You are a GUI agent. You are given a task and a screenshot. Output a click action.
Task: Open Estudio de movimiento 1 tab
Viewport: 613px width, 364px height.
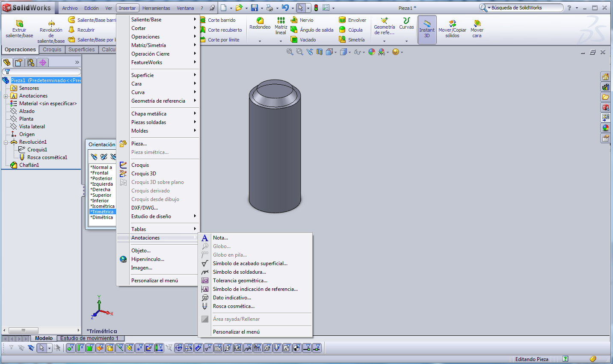click(89, 338)
